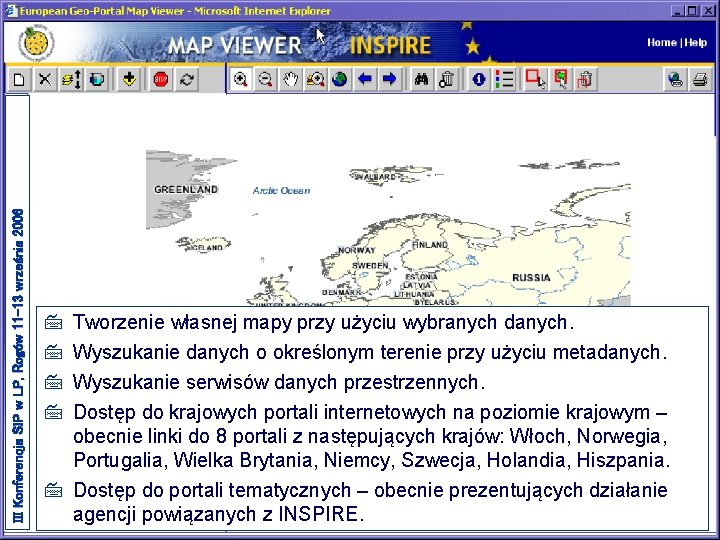Click the refresh map icon
720x540 pixels.
pos(186,80)
